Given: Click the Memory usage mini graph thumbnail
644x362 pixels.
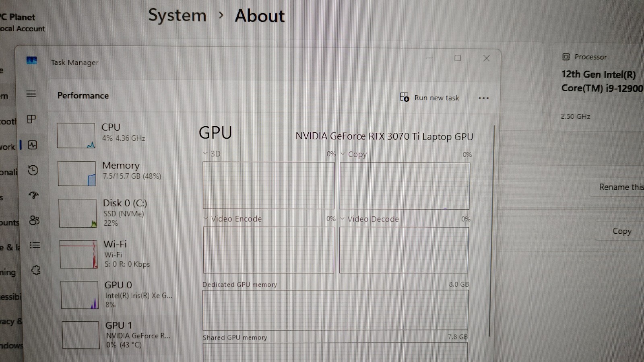Looking at the screenshot, I should [x=77, y=173].
